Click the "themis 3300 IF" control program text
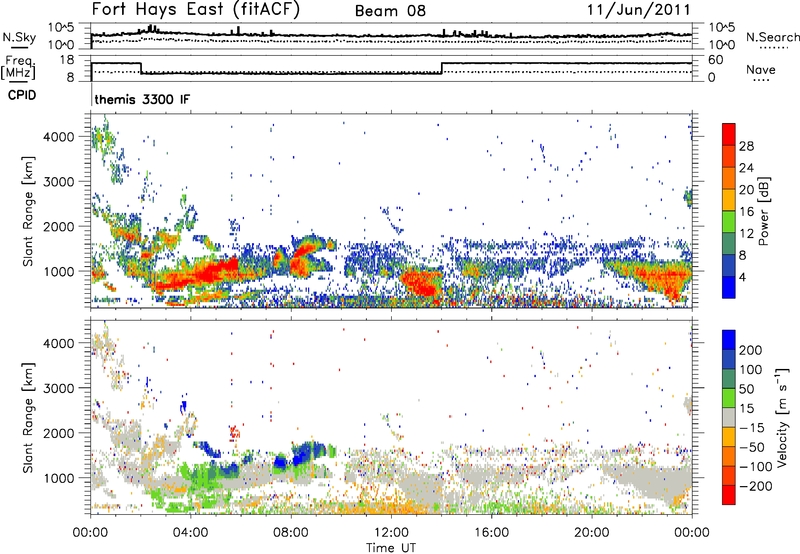800x554 pixels. pyautogui.click(x=142, y=99)
